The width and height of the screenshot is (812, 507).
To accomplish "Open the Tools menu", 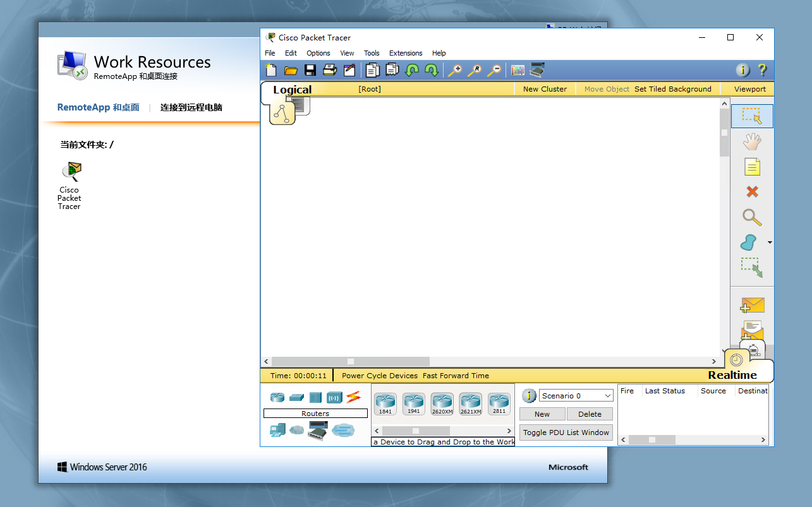I will [372, 53].
